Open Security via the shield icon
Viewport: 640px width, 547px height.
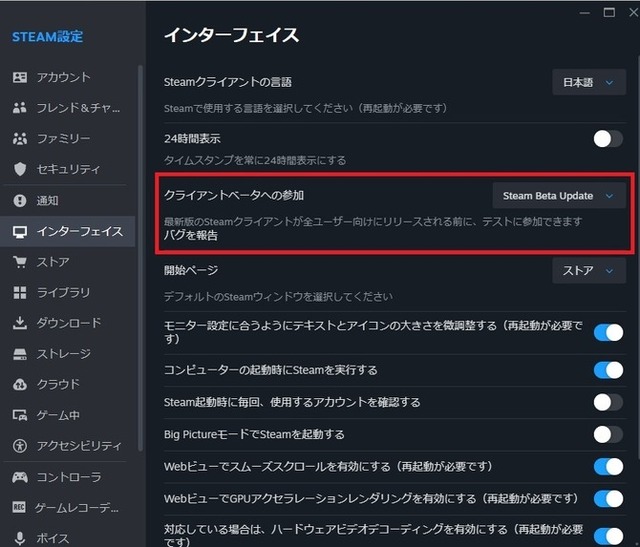click(x=19, y=170)
